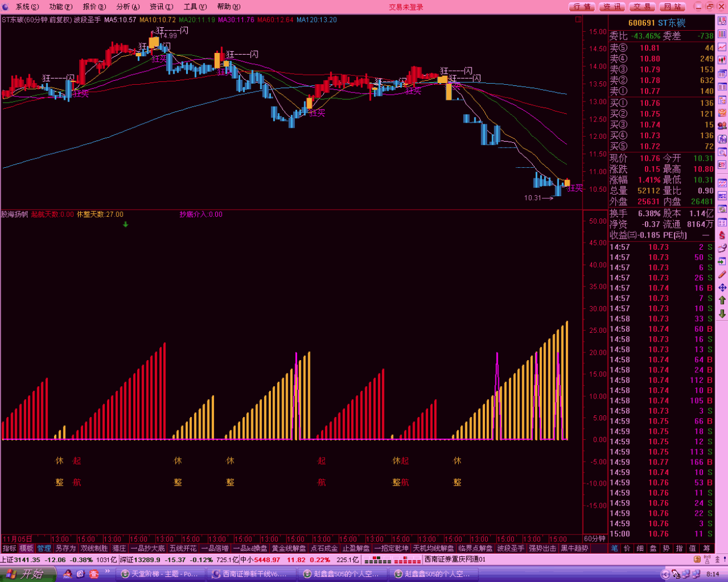Viewport: 728px width, 582px height.
Task: Click the 深证 index value 13289.9
Action: coord(147,560)
